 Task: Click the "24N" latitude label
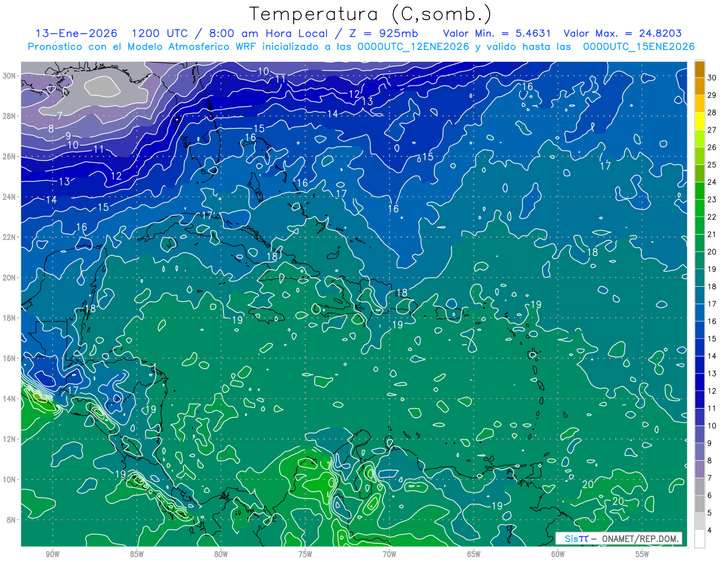tap(10, 197)
